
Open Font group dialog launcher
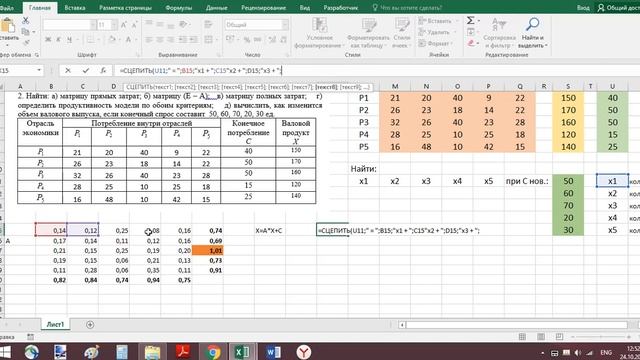click(138, 55)
